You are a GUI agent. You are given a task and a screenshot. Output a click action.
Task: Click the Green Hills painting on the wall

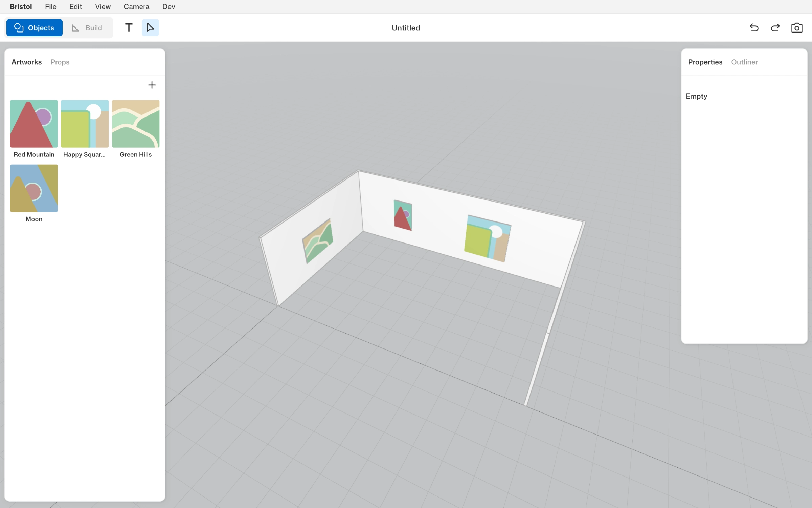(317, 241)
